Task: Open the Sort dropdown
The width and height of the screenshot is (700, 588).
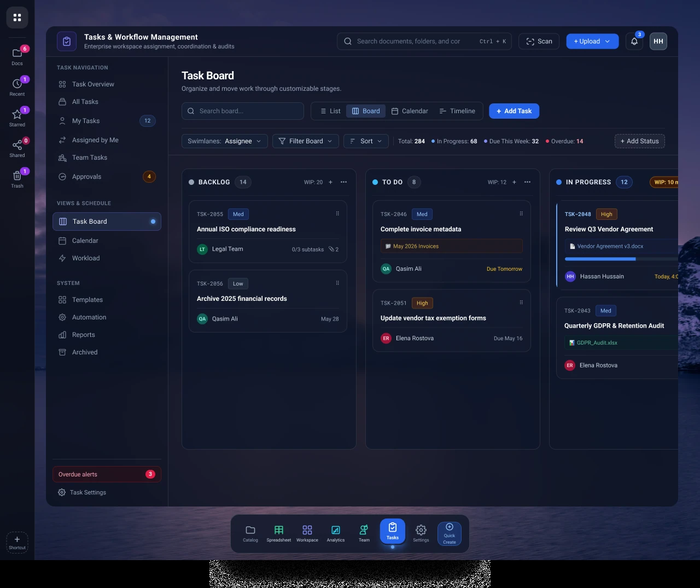Action: click(x=366, y=141)
